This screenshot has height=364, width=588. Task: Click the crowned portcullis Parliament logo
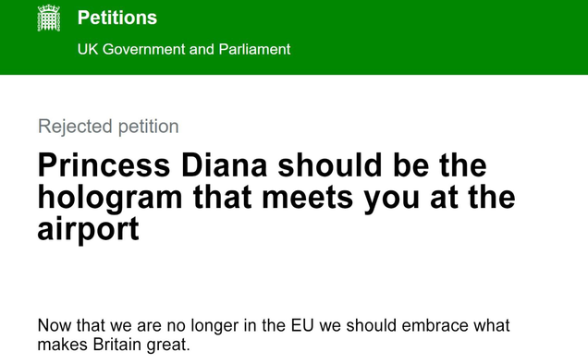(49, 18)
